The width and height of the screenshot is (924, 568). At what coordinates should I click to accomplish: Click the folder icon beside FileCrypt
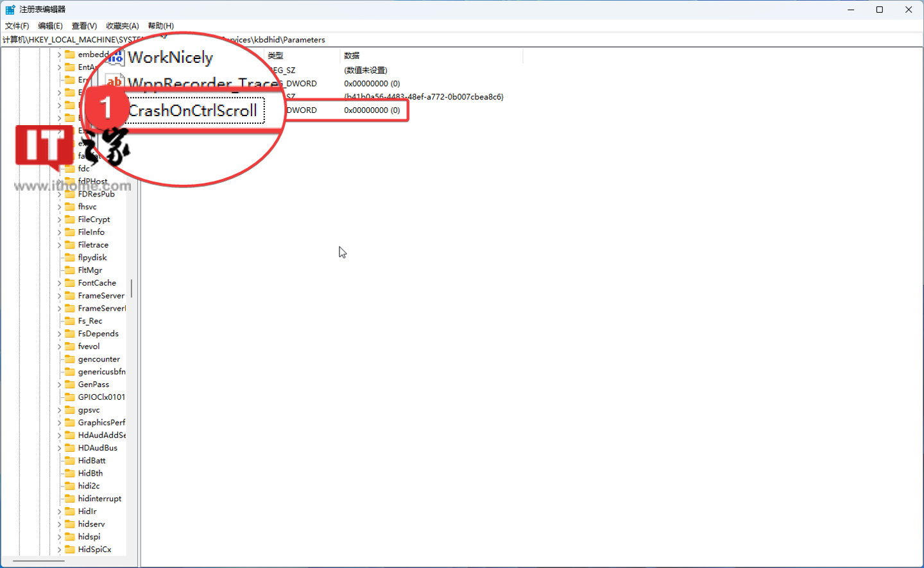point(70,219)
